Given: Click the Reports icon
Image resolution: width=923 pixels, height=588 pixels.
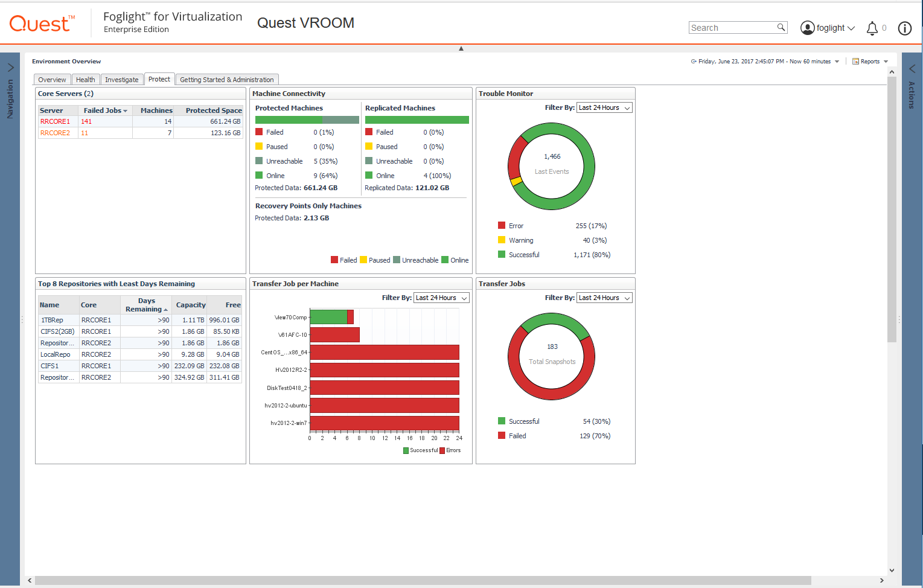Looking at the screenshot, I should 855,62.
